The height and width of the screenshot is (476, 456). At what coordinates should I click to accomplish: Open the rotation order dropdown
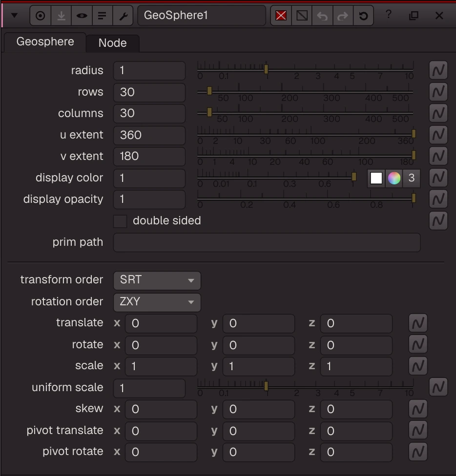(157, 302)
